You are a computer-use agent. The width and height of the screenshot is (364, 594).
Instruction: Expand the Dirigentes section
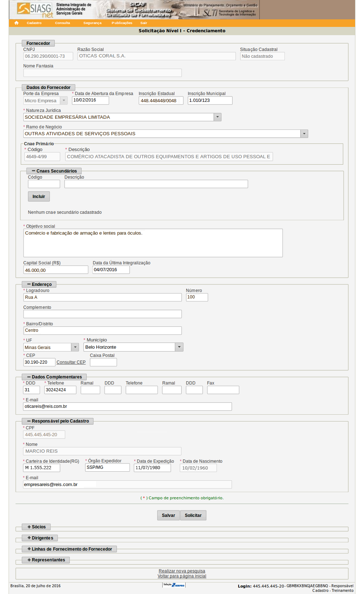pyautogui.click(x=40, y=538)
